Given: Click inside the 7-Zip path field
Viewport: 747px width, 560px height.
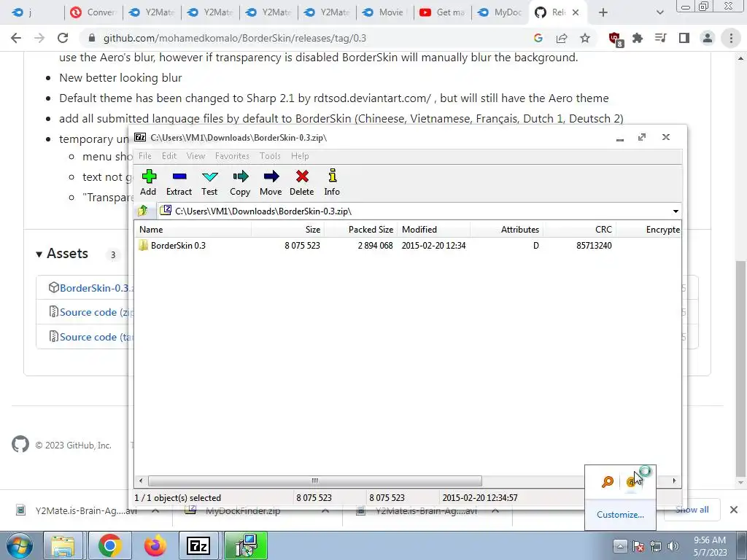Looking at the screenshot, I should [x=414, y=211].
